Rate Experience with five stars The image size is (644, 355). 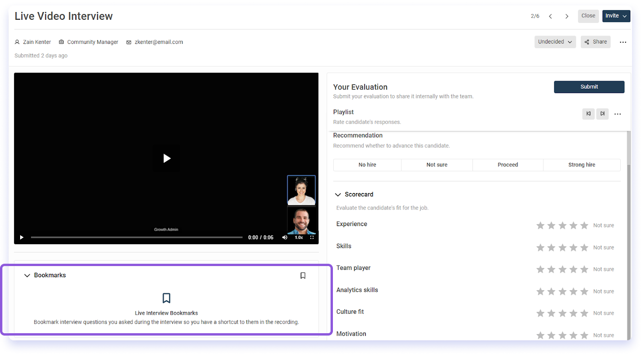click(x=584, y=226)
